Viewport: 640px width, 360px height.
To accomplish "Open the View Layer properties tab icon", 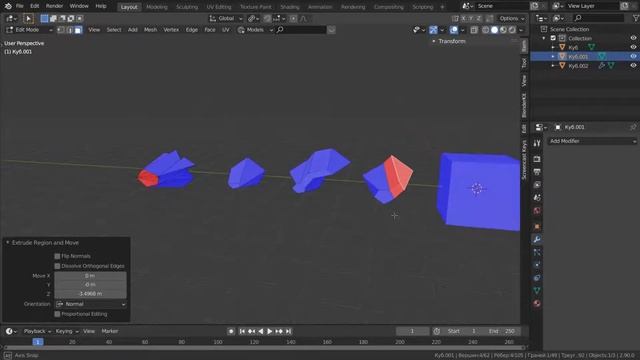I will [537, 185].
